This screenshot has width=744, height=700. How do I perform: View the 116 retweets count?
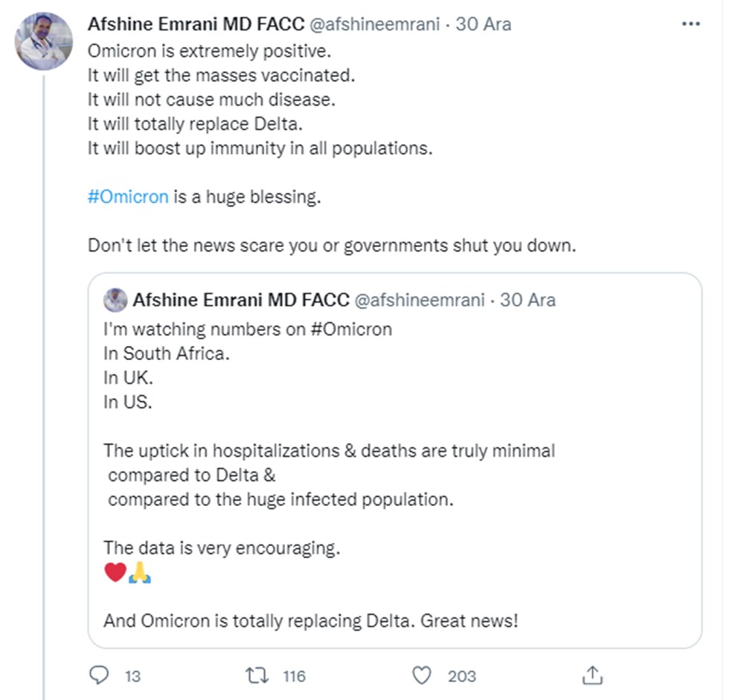[x=294, y=676]
